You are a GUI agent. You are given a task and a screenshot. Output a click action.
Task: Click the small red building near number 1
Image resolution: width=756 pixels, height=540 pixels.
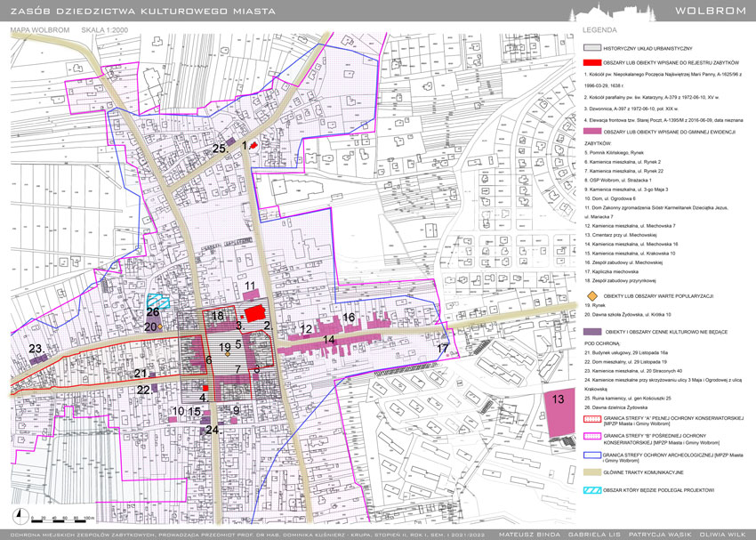[253, 145]
